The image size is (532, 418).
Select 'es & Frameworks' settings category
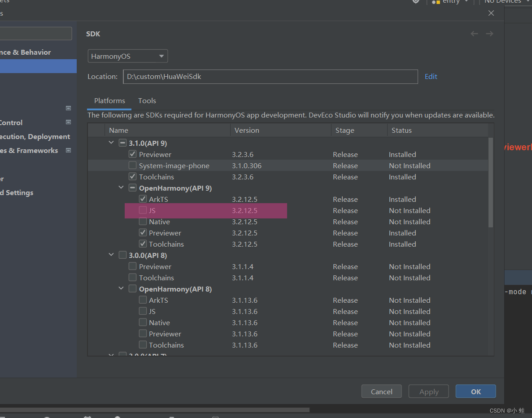29,150
